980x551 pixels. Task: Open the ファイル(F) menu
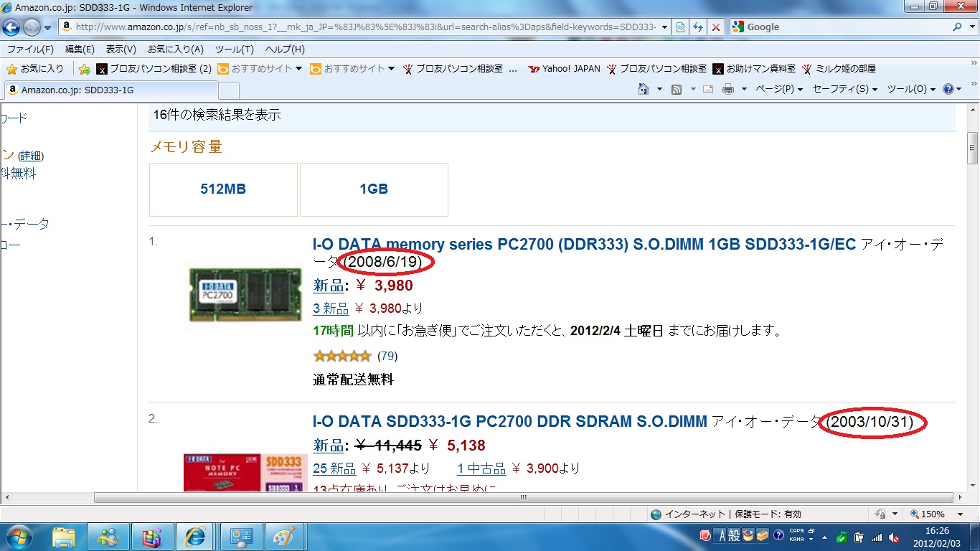tap(30, 50)
